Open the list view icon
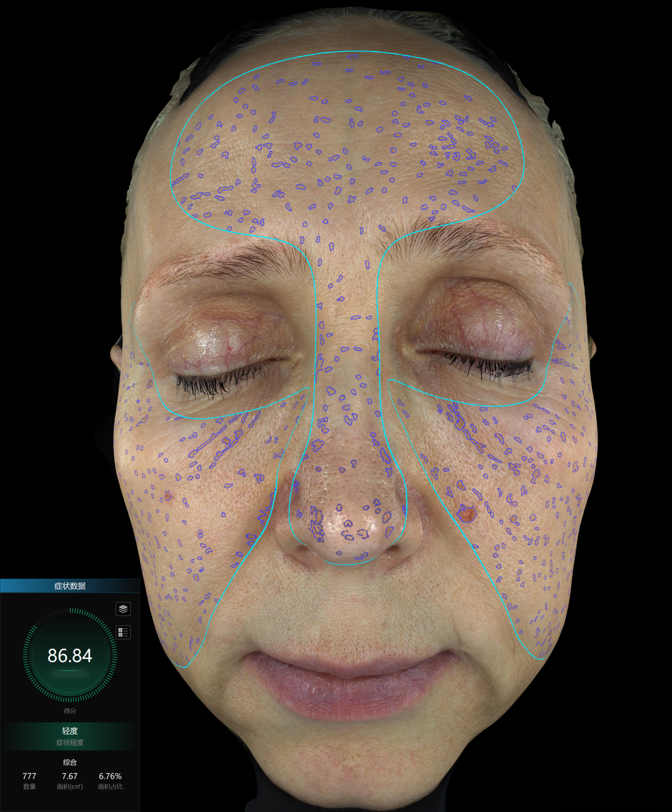 tap(123, 632)
